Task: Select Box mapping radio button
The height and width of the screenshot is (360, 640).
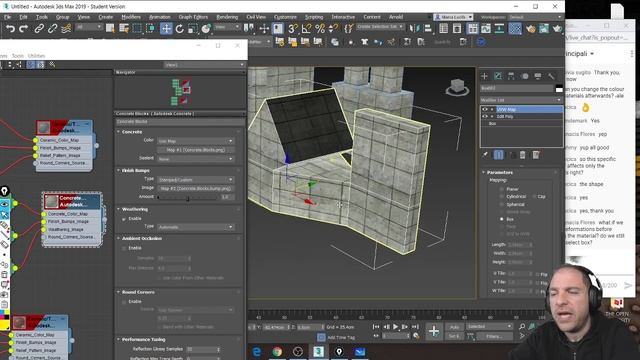Action: [x=502, y=219]
